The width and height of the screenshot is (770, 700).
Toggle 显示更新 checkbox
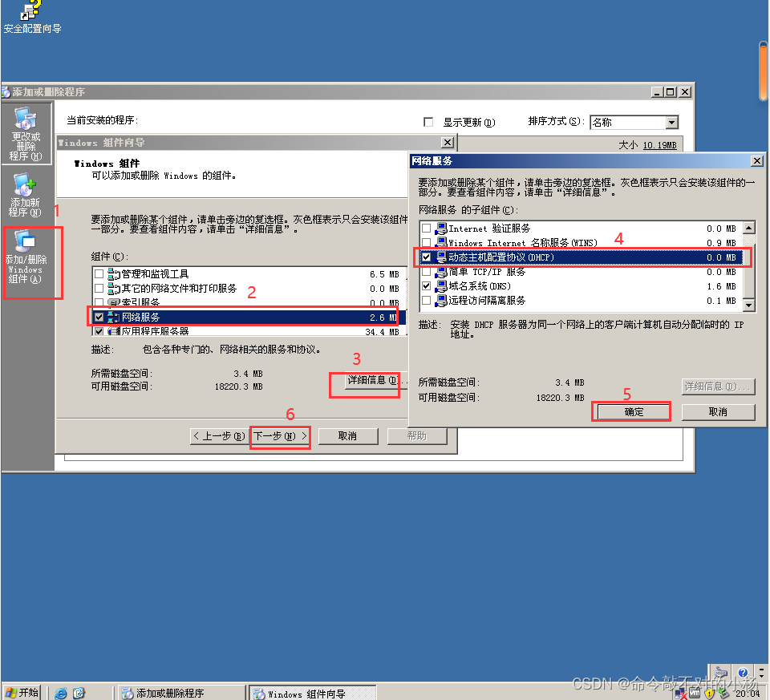tap(428, 122)
